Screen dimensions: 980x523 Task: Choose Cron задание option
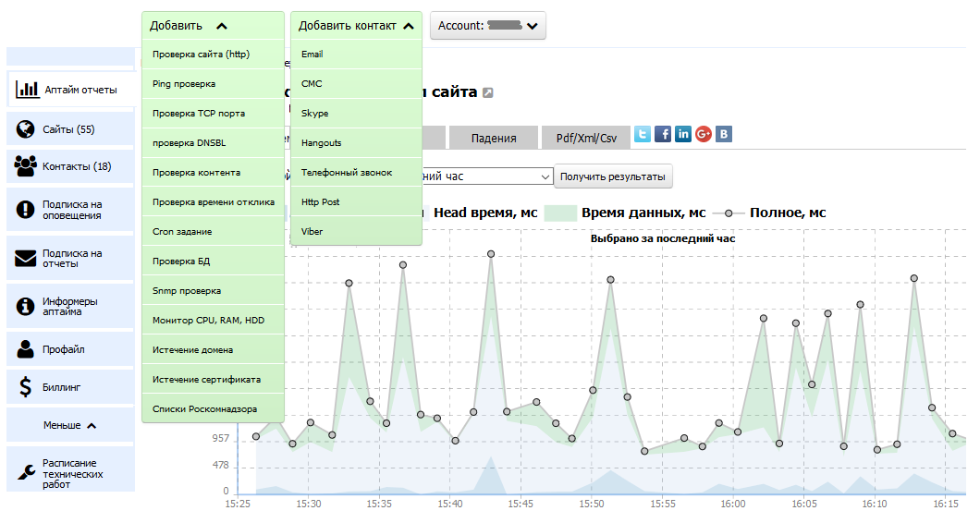click(x=214, y=231)
